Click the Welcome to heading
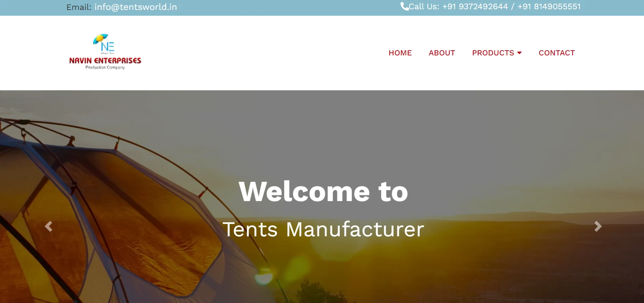The width and height of the screenshot is (644, 303). tap(323, 192)
